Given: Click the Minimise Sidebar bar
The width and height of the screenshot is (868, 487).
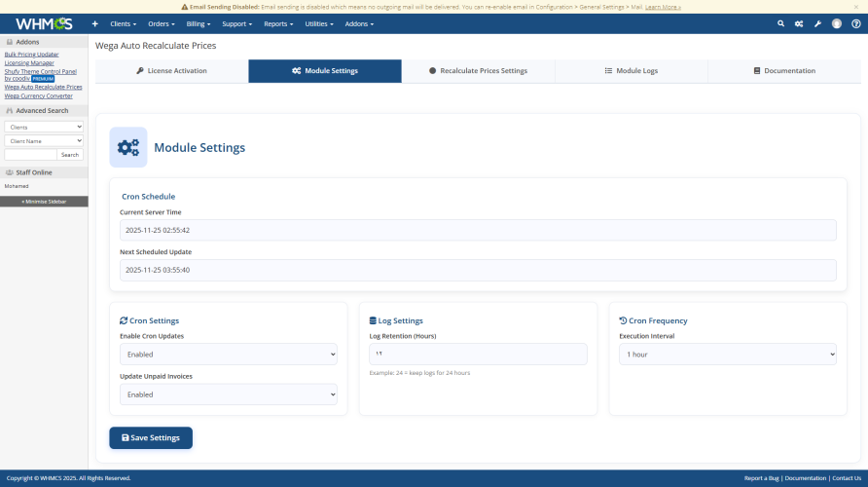Looking at the screenshot, I should tap(44, 201).
